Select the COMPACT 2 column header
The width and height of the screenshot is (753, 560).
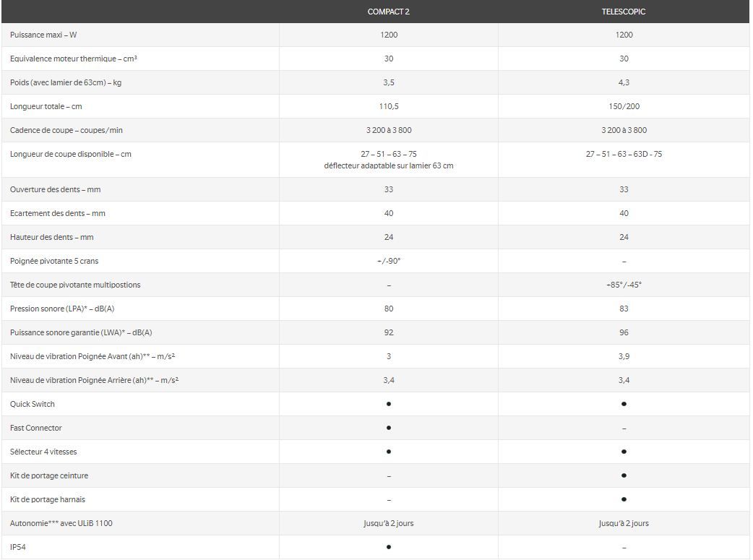point(389,12)
